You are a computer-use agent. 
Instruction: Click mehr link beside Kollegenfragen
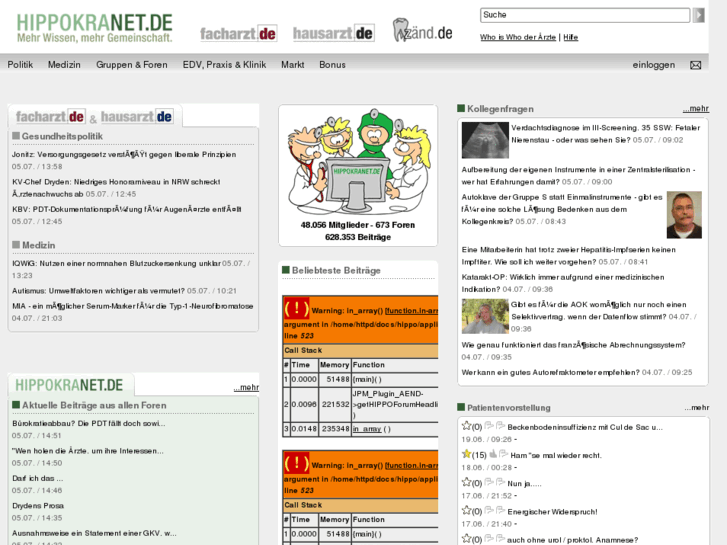(x=695, y=109)
